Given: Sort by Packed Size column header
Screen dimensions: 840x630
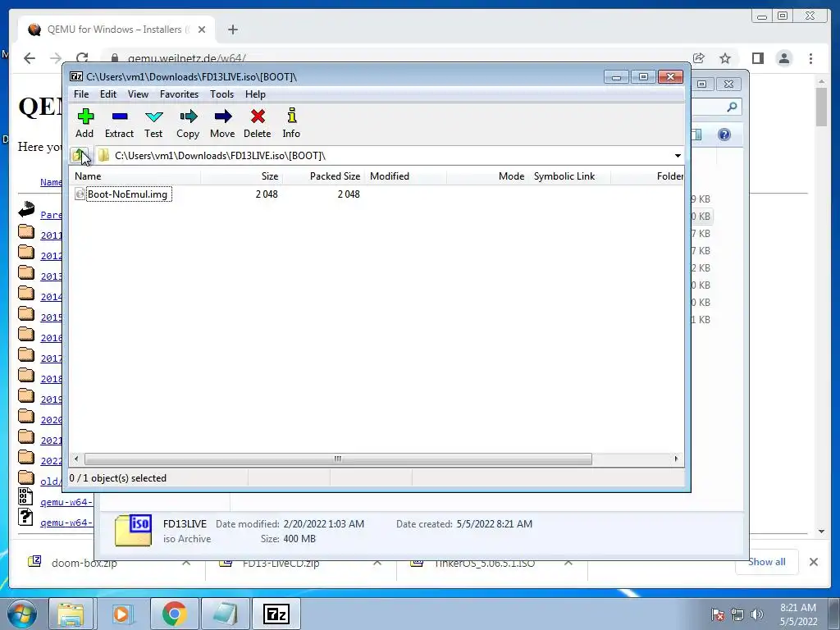Looking at the screenshot, I should click(x=323, y=176).
